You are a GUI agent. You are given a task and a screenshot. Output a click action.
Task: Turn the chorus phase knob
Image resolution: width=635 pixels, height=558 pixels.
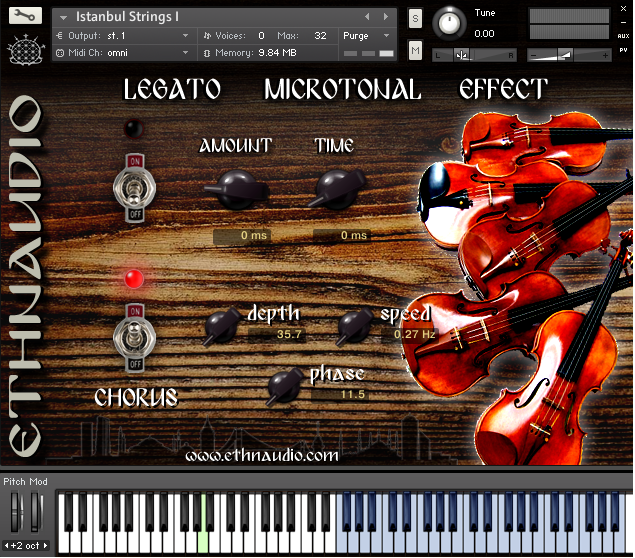(285, 387)
